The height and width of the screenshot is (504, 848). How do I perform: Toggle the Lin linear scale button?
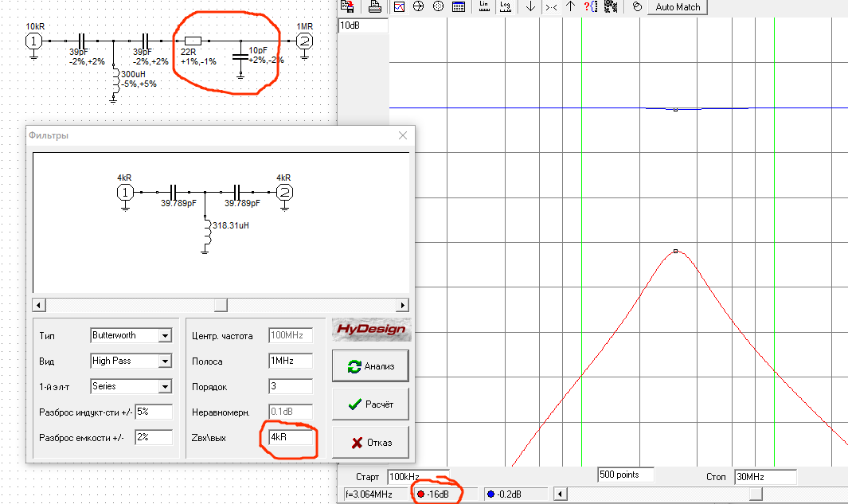[484, 6]
